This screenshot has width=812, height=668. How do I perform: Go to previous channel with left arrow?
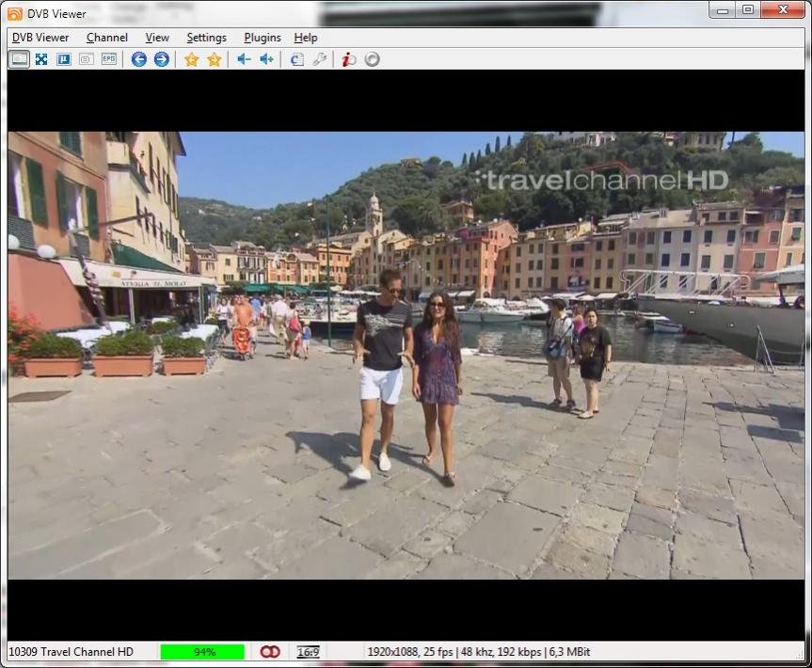[x=139, y=59]
